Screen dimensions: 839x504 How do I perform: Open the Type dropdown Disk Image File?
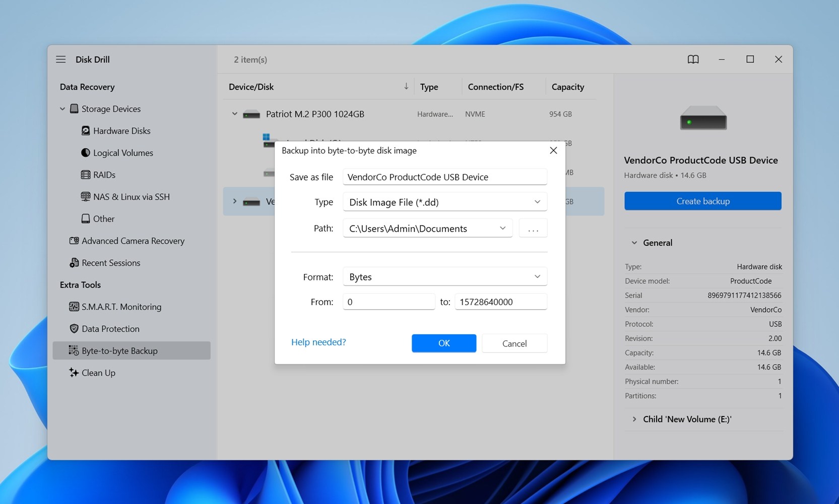(x=445, y=202)
